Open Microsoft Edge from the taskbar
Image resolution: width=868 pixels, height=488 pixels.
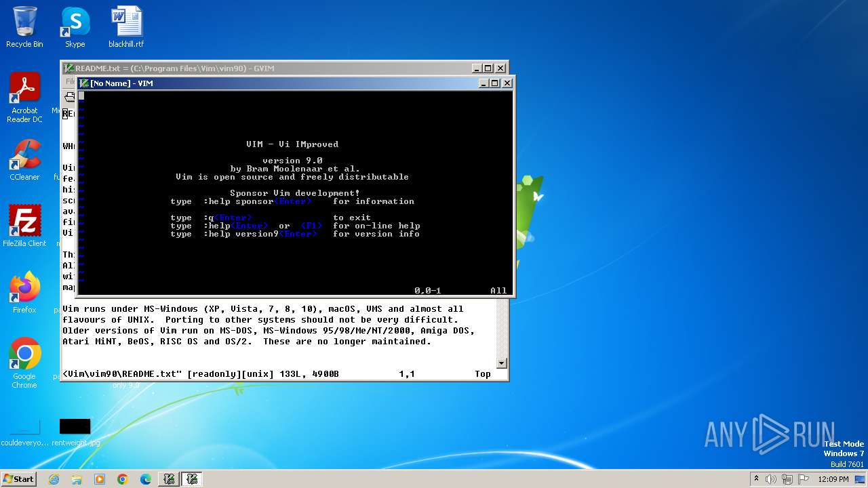tap(146, 479)
